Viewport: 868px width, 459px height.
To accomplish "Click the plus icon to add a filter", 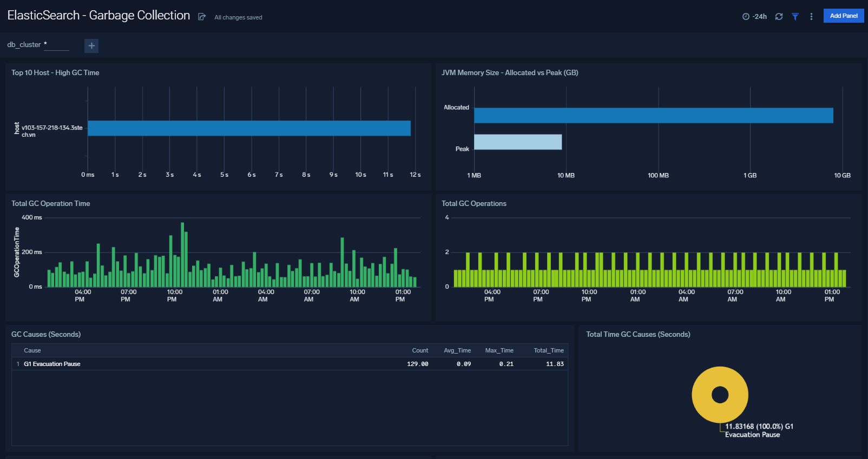I will [91, 46].
